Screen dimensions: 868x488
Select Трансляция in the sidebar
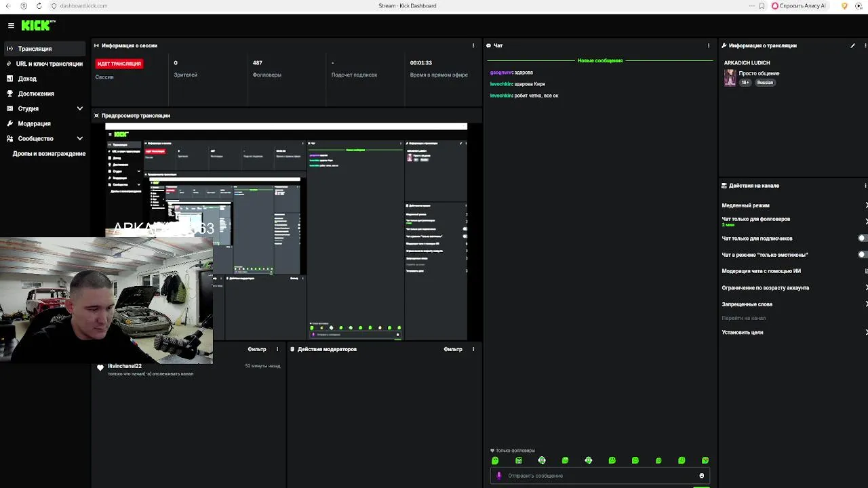(45, 49)
